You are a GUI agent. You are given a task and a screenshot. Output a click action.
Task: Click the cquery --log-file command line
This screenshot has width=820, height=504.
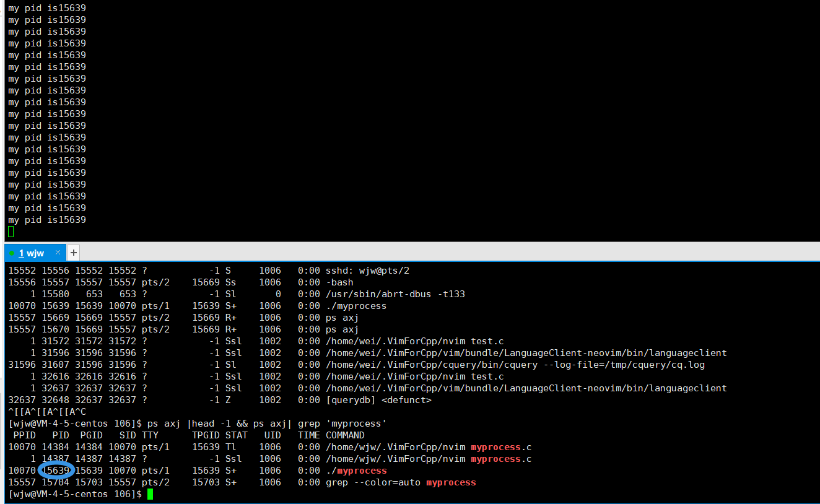coord(515,365)
